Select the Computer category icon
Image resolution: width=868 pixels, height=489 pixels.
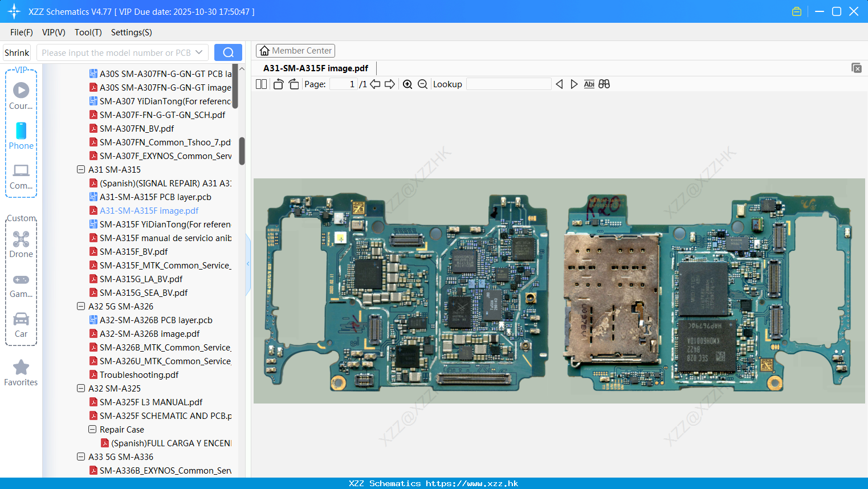point(21,176)
